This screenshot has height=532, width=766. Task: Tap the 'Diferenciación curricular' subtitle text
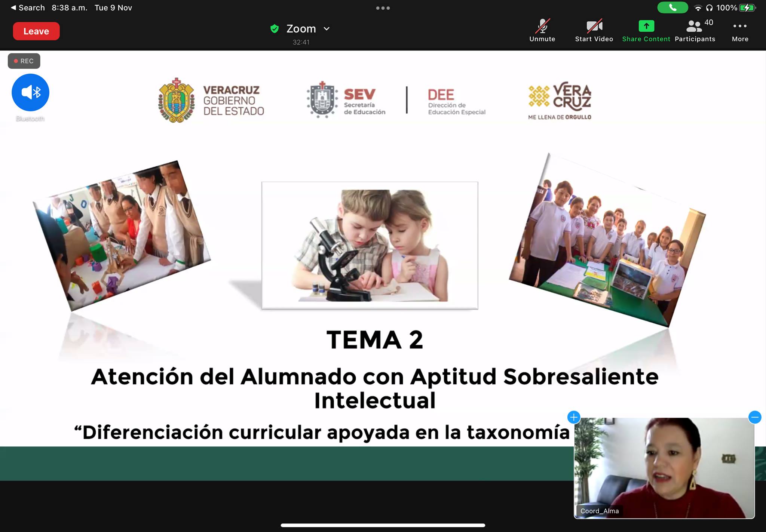[322, 432]
